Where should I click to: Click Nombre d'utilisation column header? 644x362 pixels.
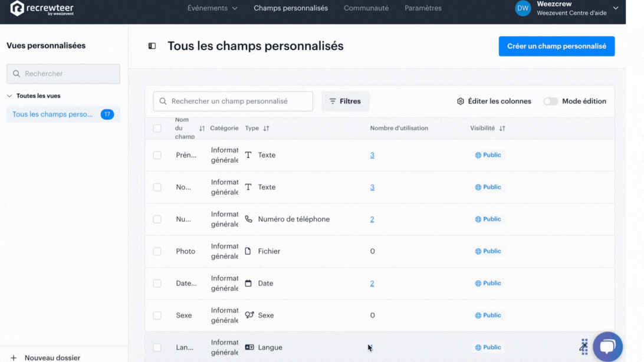[x=399, y=129]
